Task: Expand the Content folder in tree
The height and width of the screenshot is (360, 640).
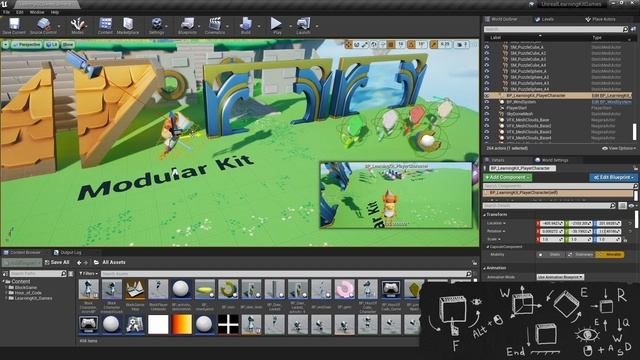Action: [x=4, y=282]
